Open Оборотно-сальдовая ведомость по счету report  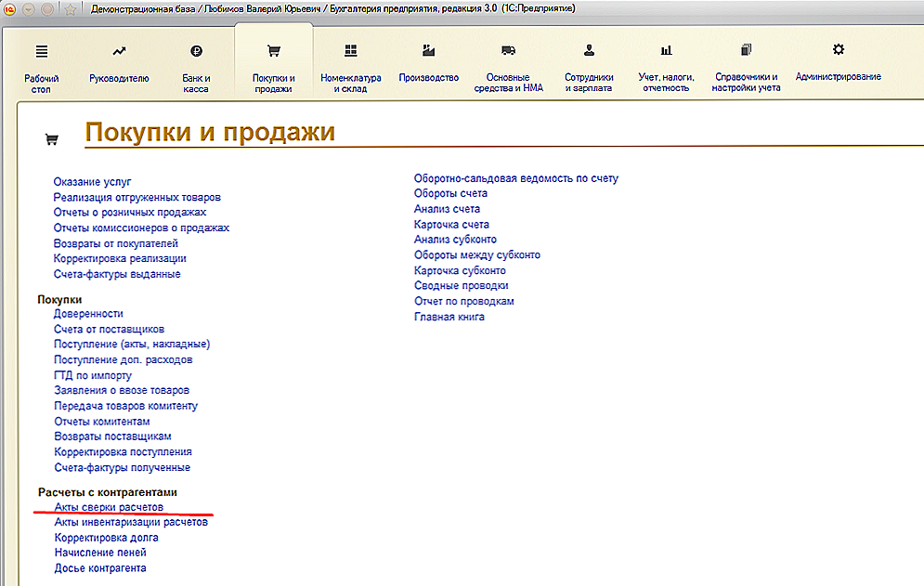[x=516, y=178]
